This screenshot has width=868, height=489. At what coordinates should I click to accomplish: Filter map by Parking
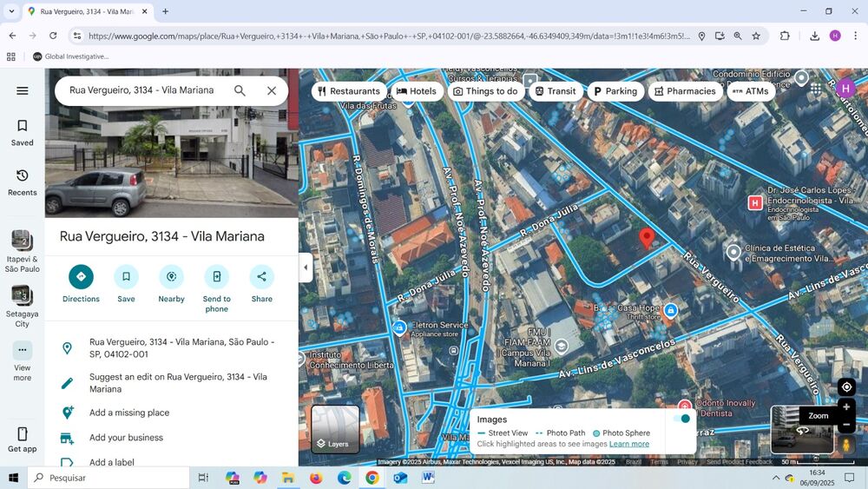pos(615,91)
